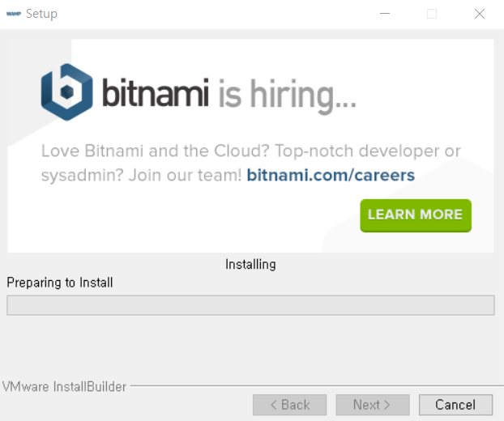Click the green LEARN MORE button
This screenshot has height=421, width=504.
[416, 215]
